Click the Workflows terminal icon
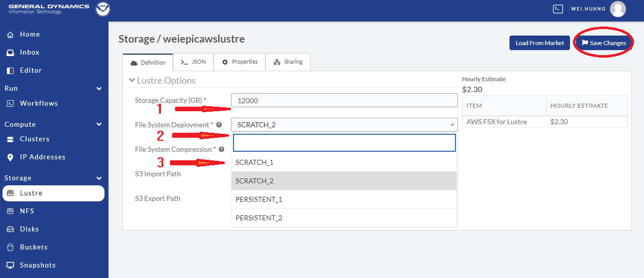The width and height of the screenshot is (644, 278). coord(10,104)
